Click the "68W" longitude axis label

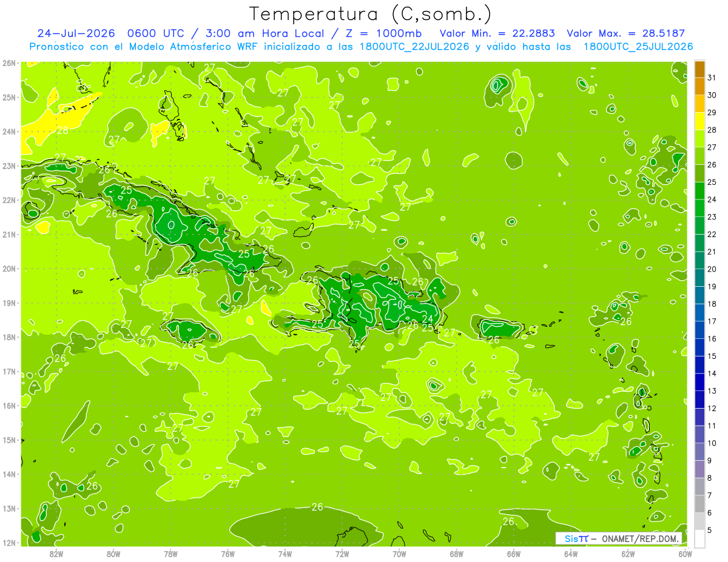[457, 554]
